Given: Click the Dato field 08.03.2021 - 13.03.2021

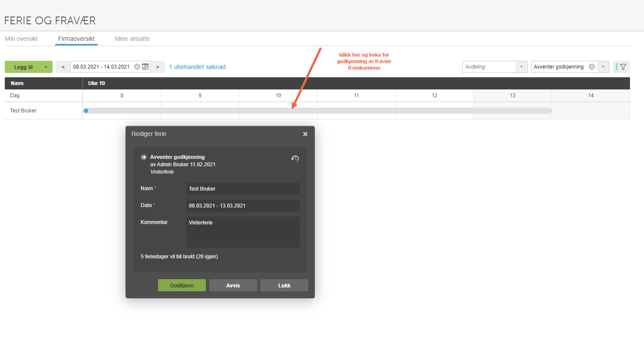Looking at the screenshot, I should tap(243, 206).
